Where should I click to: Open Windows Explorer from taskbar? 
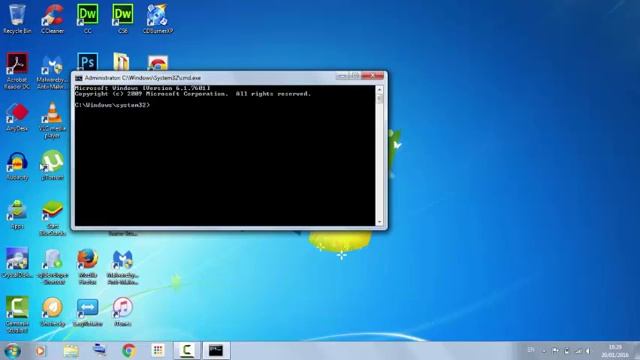pos(71,351)
